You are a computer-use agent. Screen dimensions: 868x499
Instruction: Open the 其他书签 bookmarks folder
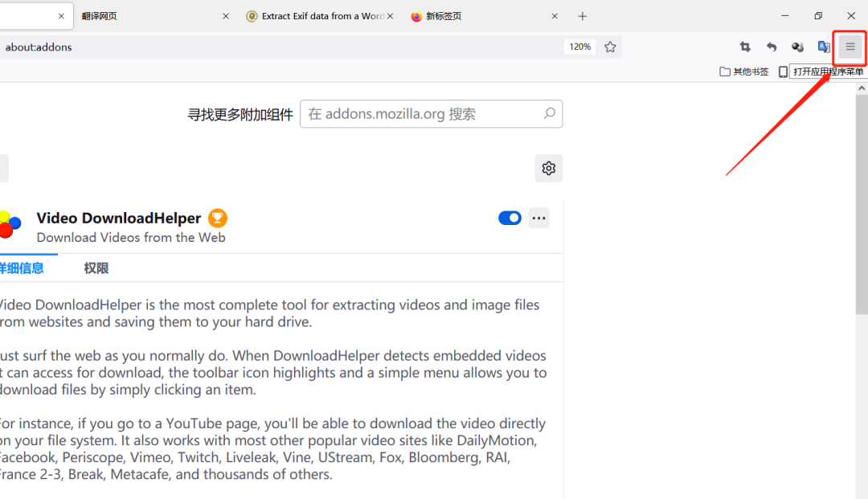click(744, 72)
